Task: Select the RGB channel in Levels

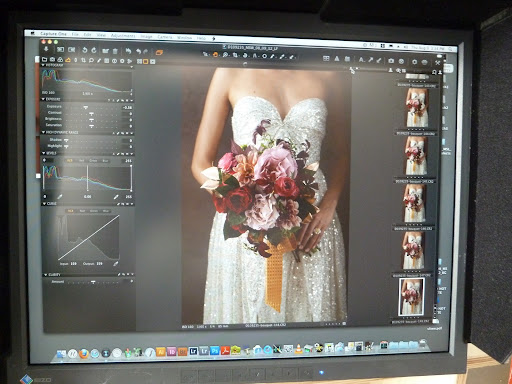Action: click(x=70, y=160)
